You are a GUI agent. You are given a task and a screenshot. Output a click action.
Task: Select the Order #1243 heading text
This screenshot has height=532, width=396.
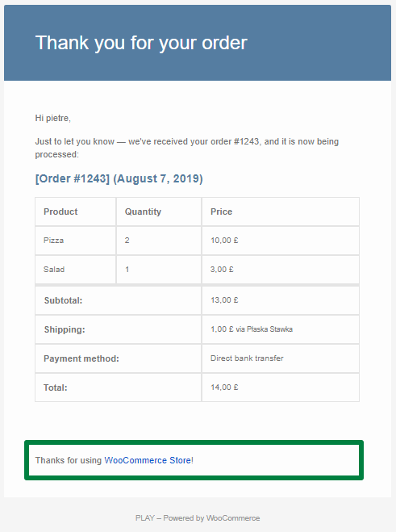[x=119, y=178]
